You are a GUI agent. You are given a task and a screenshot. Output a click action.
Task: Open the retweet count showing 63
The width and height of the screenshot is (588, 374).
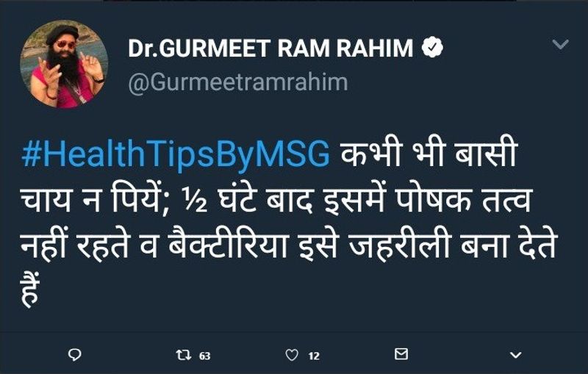(x=205, y=356)
